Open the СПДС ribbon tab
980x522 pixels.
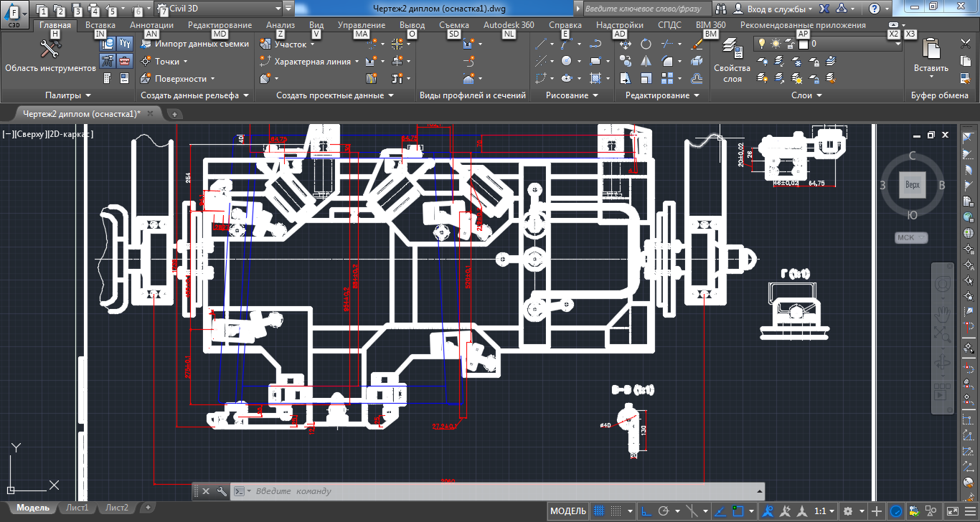coord(670,25)
